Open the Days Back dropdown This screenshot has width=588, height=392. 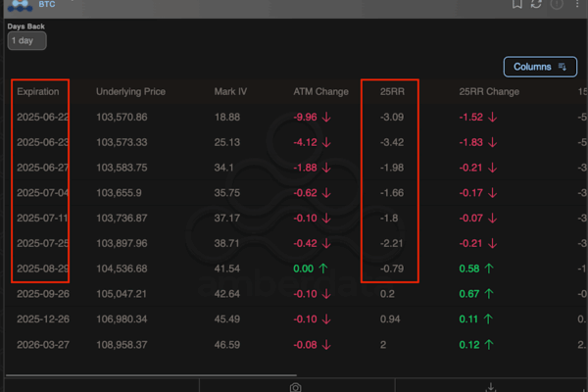(x=27, y=40)
